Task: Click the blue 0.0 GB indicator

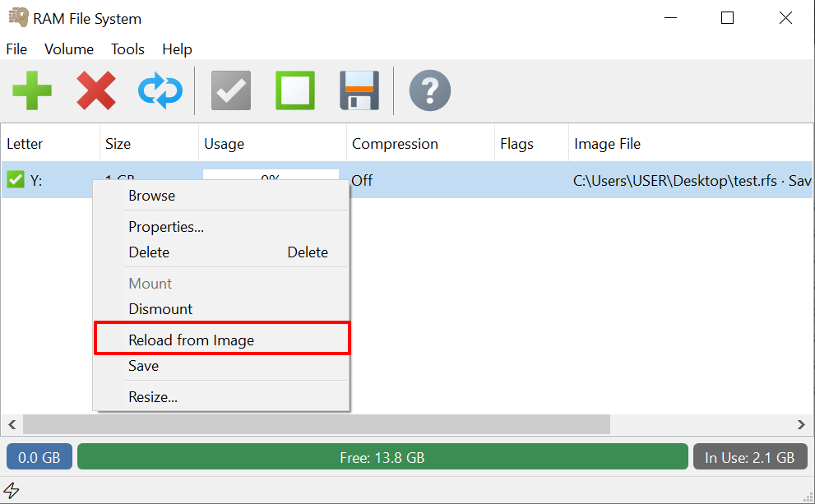Action: 39,456
